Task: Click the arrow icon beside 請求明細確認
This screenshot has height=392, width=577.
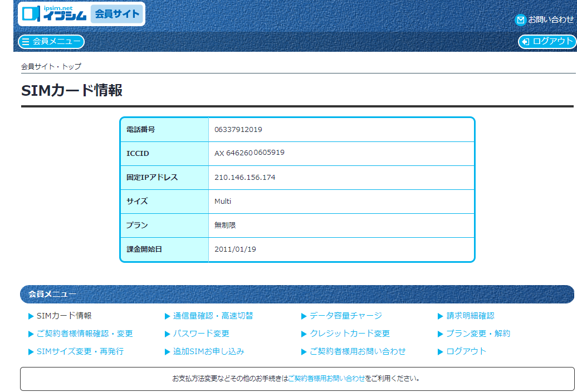Action: click(441, 316)
